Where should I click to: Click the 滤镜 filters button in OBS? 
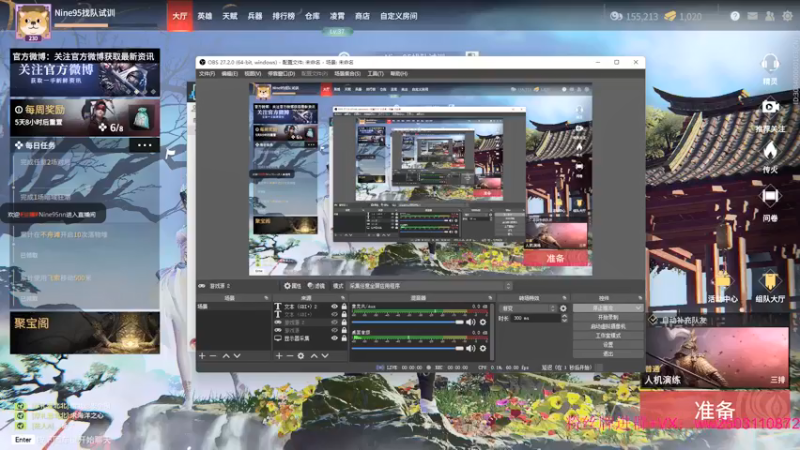coord(316,286)
